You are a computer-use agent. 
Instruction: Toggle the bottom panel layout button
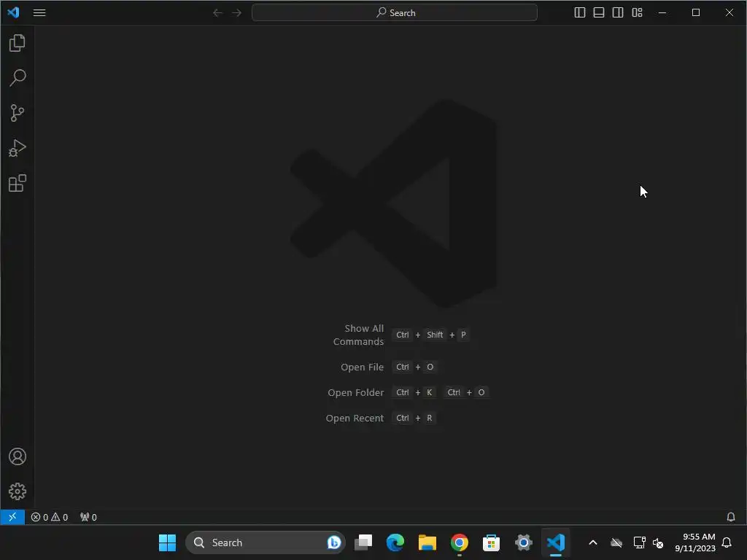point(599,13)
